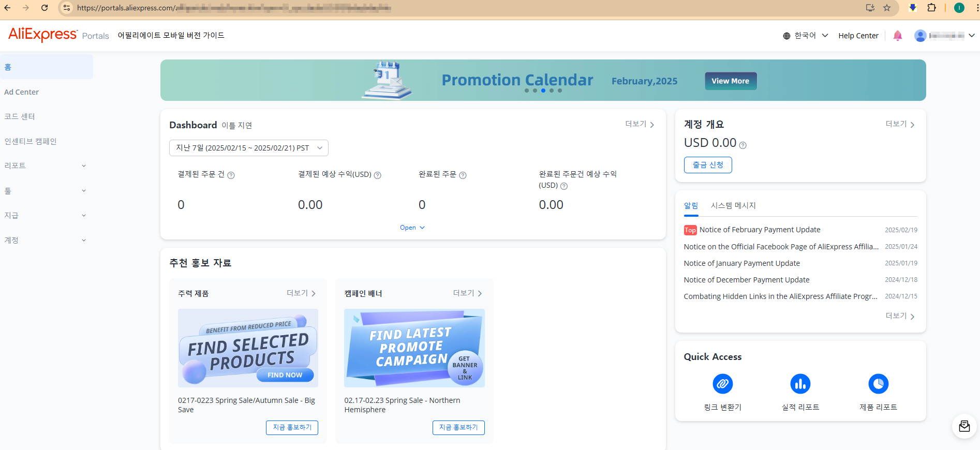Click help icon beside 결제된 예상 수익(USD)
The image size is (980, 450).
click(x=378, y=175)
